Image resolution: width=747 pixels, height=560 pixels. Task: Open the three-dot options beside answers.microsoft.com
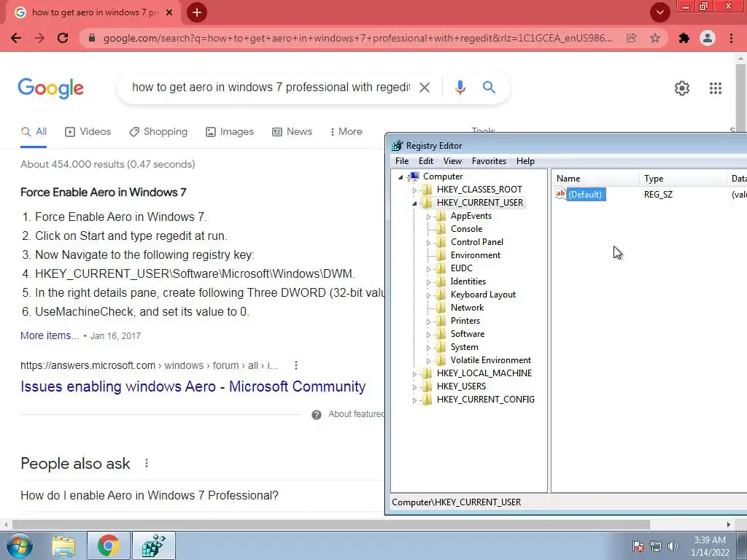point(296,365)
